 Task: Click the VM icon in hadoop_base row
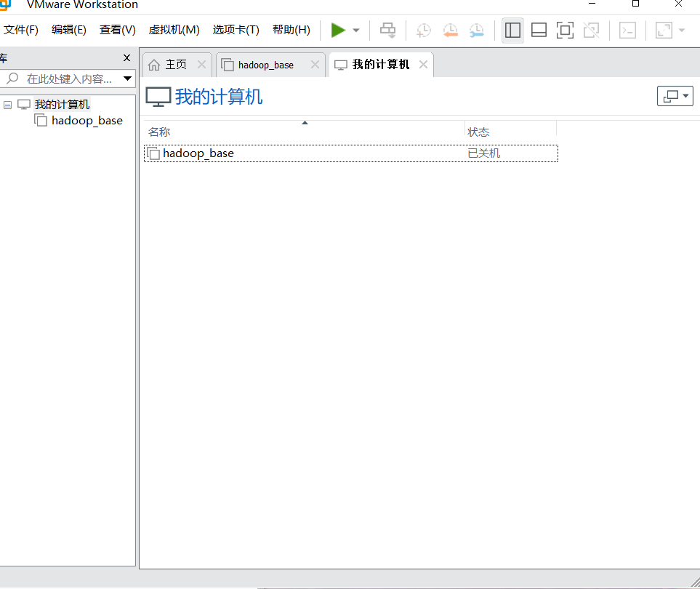(x=153, y=153)
